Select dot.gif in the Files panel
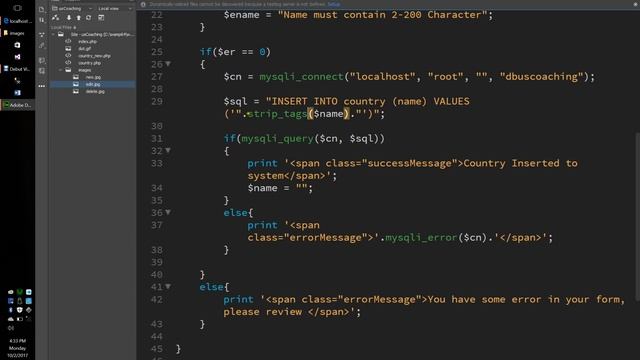Screen dimensions: 640x360 (84, 49)
